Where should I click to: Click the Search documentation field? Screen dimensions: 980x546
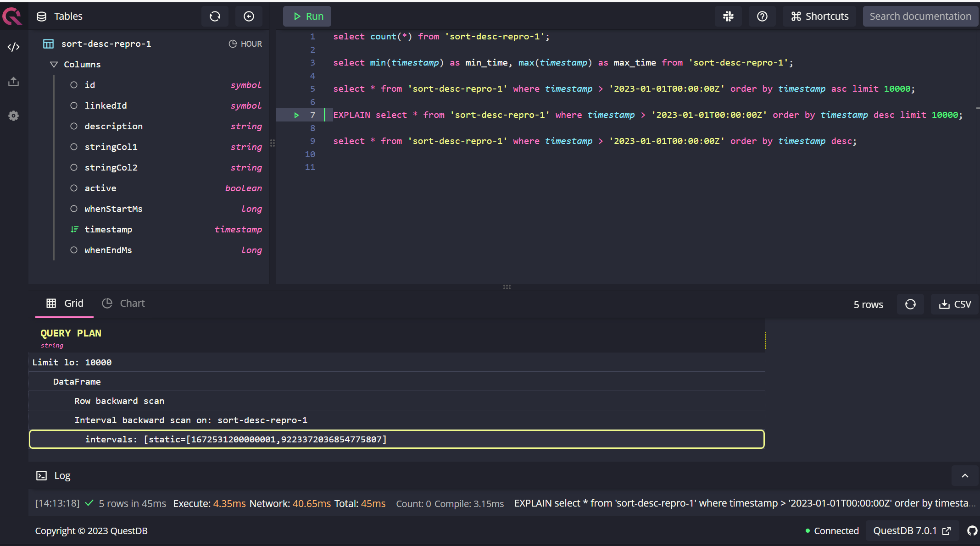pos(920,16)
